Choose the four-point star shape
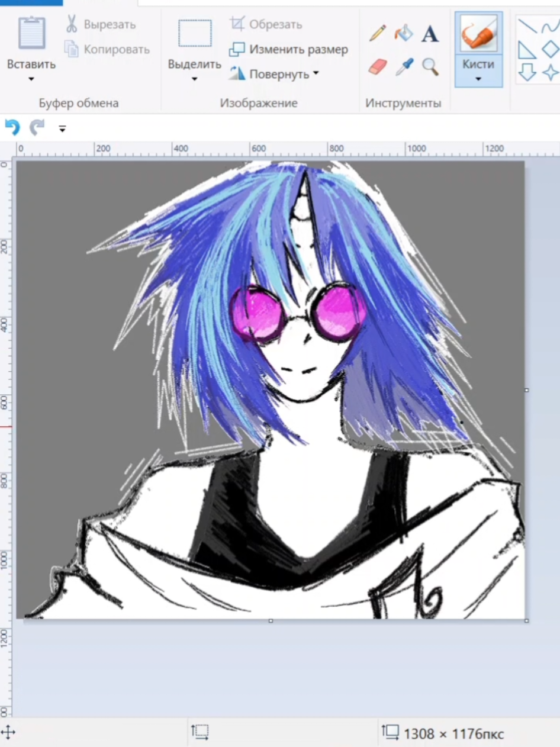 (x=551, y=73)
